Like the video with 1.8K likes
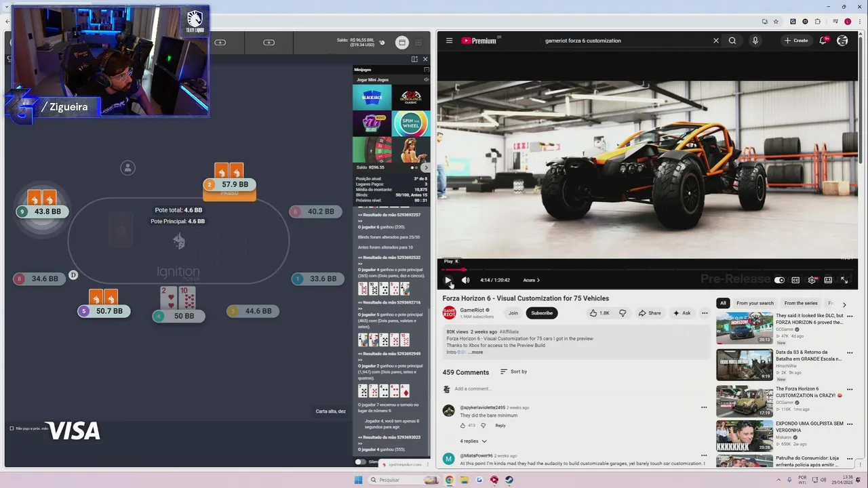Image resolution: width=868 pixels, height=488 pixels. pyautogui.click(x=599, y=313)
